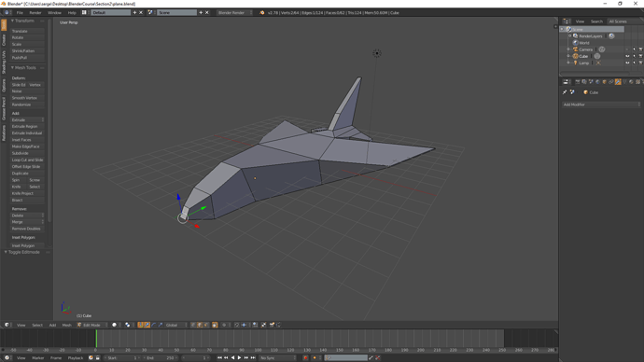Select vertex select mode icon
The height and width of the screenshot is (362, 644).
[x=192, y=325]
